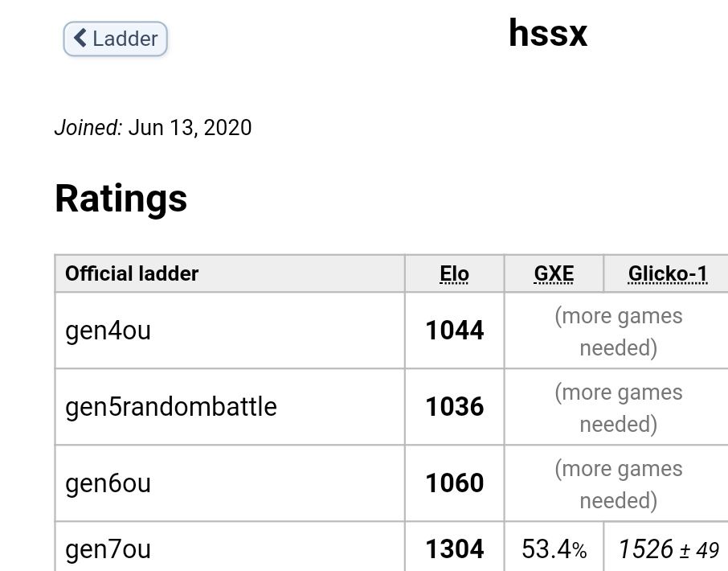Click gen4ou's more games needed note
The width and height of the screenshot is (728, 571).
point(618,331)
